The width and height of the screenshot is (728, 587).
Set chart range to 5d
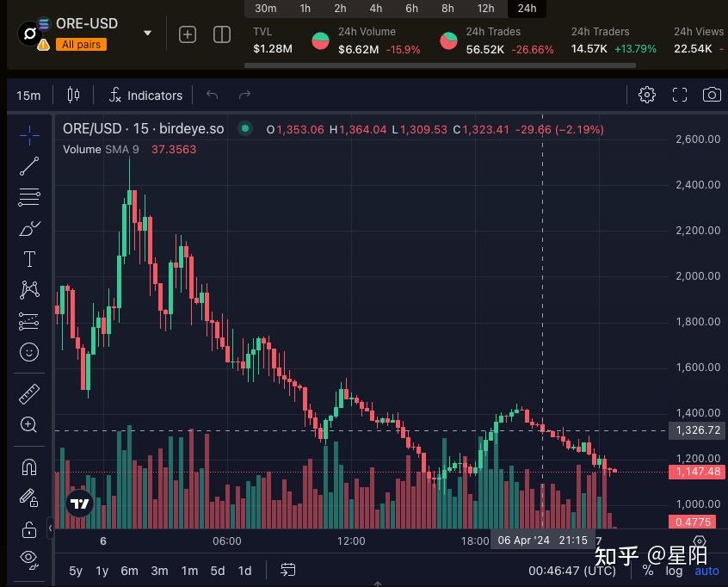coord(218,571)
